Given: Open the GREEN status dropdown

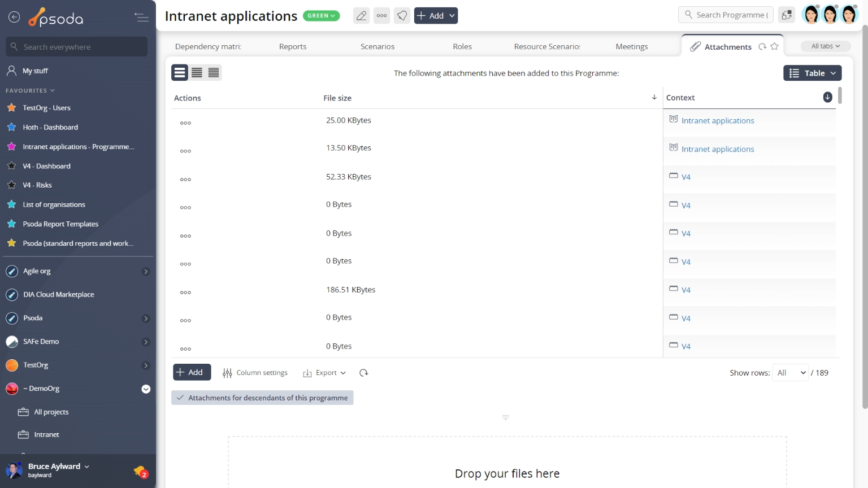Looking at the screenshot, I should [322, 16].
